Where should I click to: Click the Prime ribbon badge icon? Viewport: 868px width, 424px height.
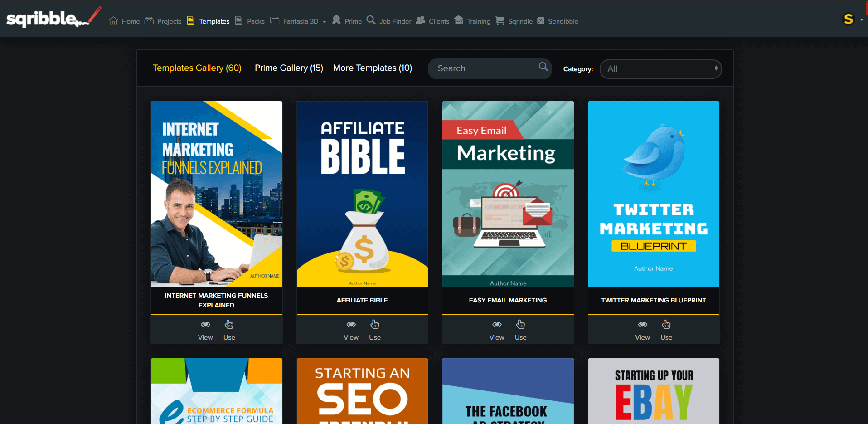pos(336,20)
